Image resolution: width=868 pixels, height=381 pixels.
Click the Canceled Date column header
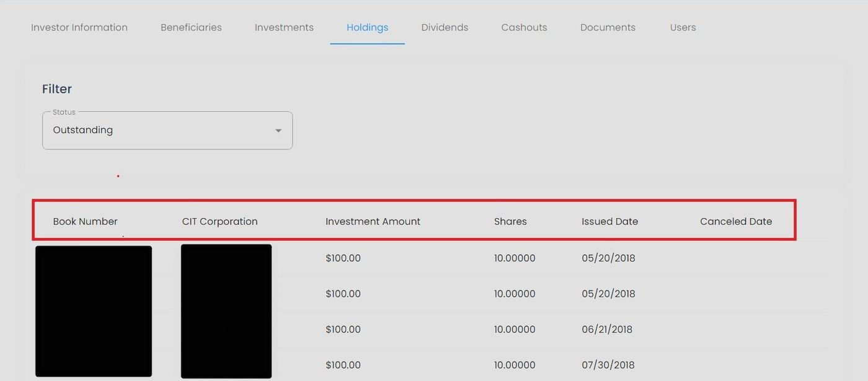coord(736,221)
